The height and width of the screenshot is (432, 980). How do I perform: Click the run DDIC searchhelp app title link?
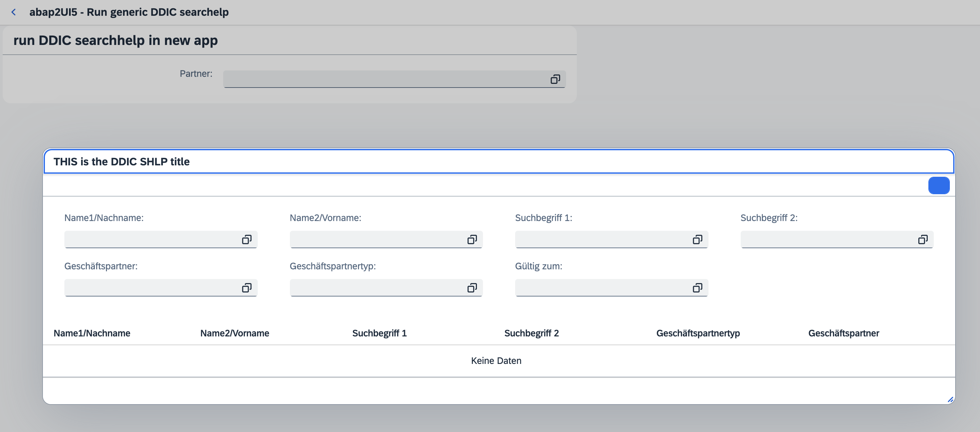point(116,40)
